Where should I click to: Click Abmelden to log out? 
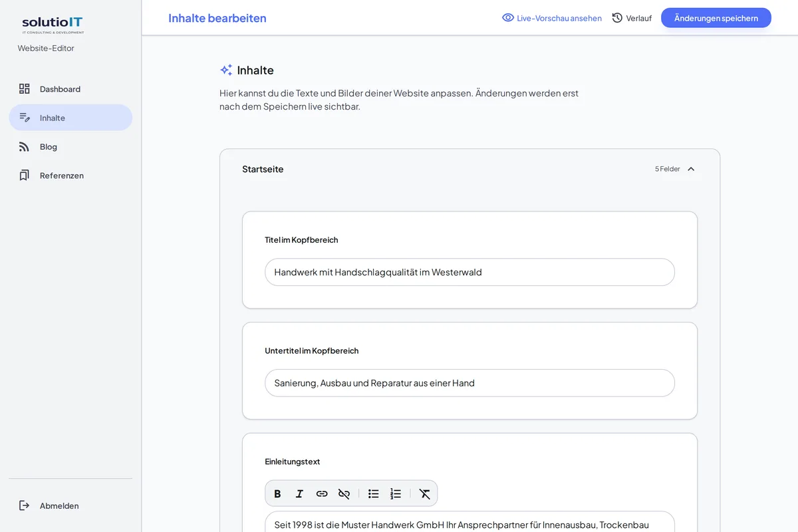pyautogui.click(x=70, y=505)
